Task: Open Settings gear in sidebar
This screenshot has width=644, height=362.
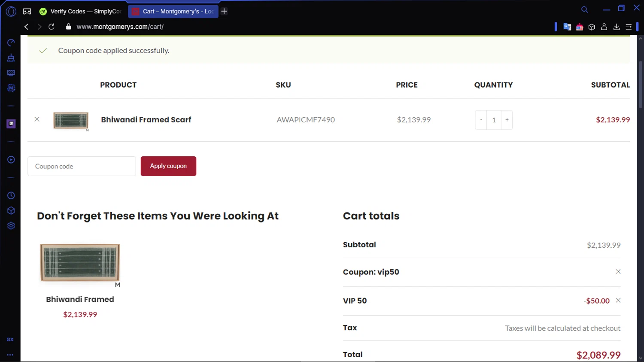Action: click(11, 226)
